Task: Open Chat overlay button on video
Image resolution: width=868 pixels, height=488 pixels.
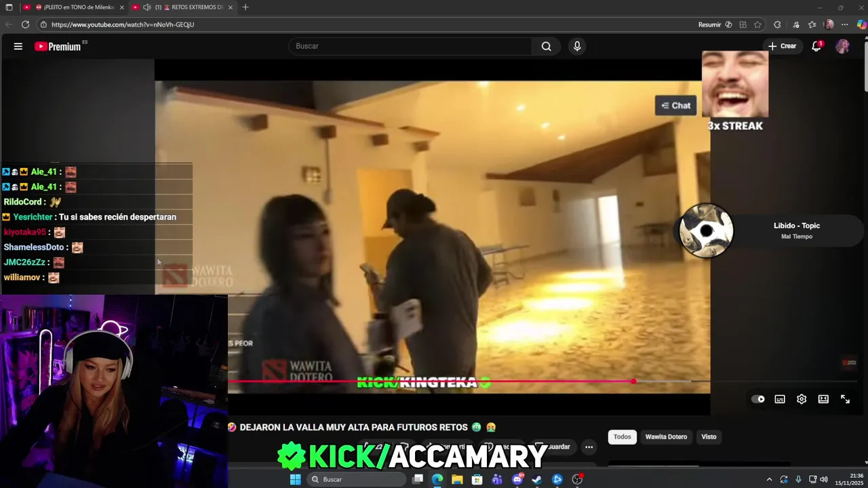Action: click(676, 105)
